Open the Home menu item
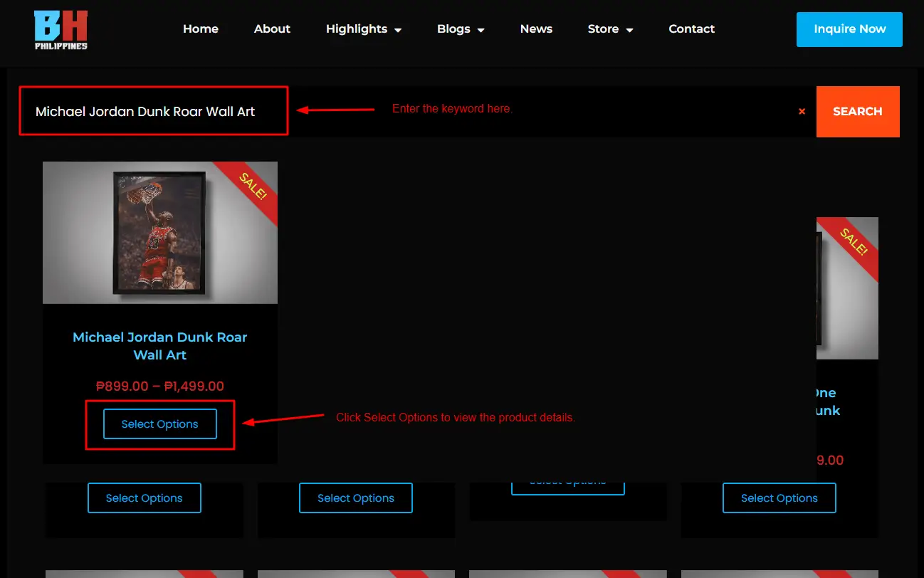 tap(201, 29)
